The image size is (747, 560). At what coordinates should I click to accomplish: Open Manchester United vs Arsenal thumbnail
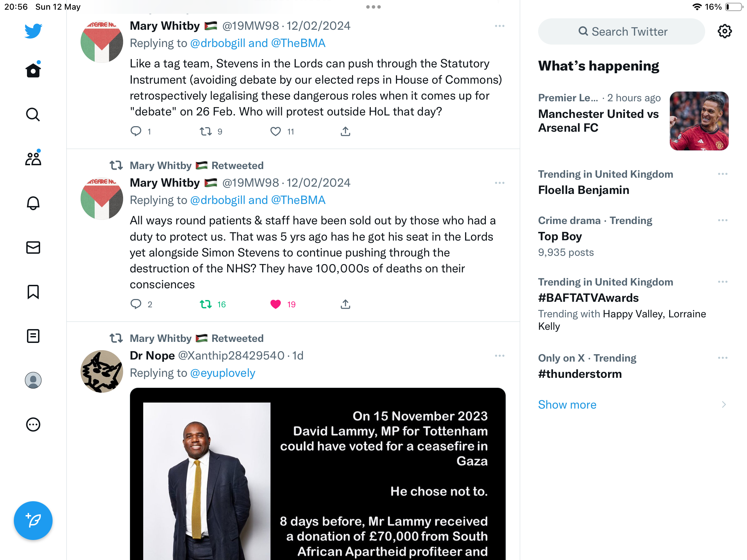[x=699, y=121]
